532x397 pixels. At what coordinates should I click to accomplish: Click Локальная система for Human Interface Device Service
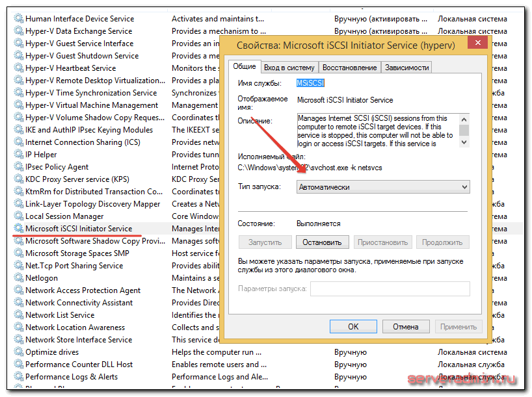tap(472, 19)
